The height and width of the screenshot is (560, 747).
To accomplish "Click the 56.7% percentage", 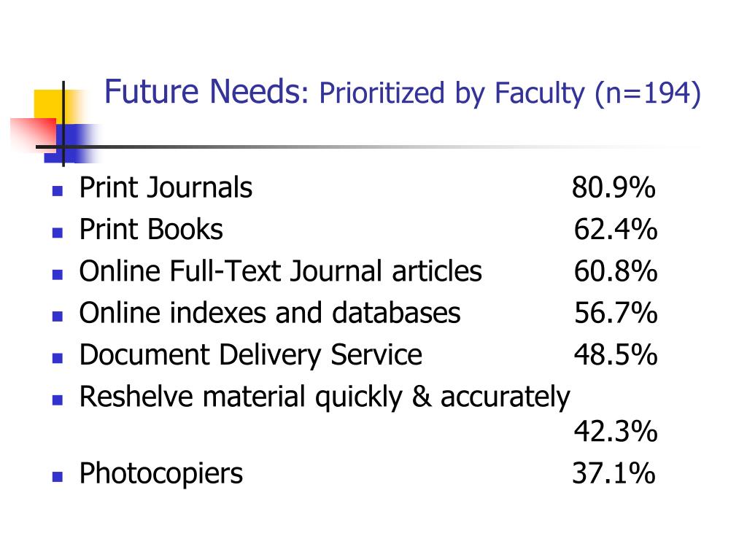I will point(616,313).
